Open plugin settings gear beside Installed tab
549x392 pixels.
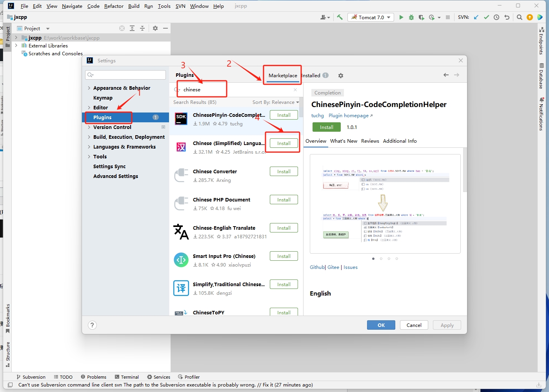341,76
